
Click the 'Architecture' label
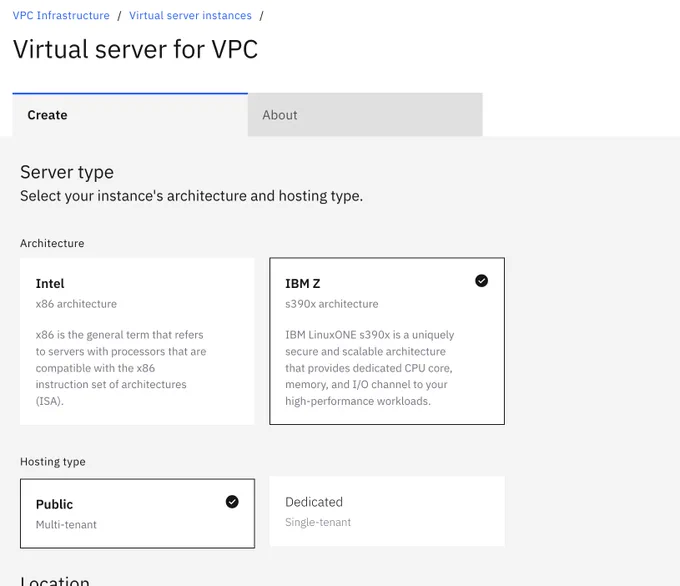pos(52,243)
